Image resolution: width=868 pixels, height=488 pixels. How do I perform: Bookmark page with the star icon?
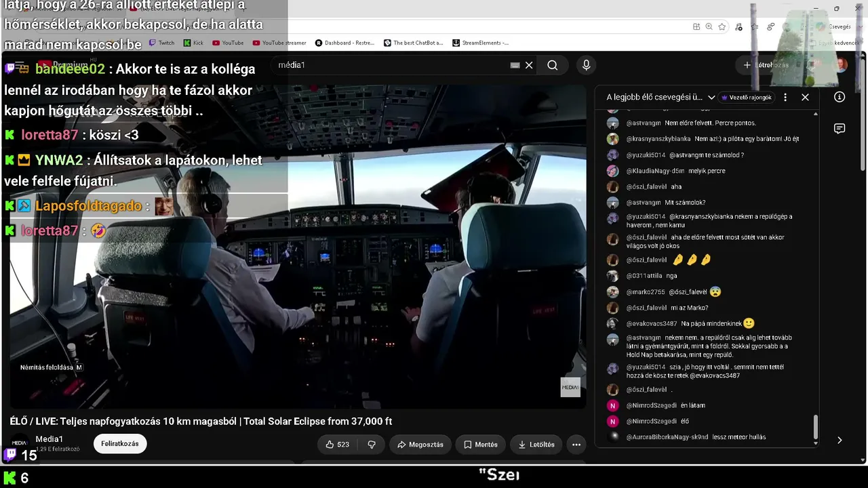[x=722, y=26]
